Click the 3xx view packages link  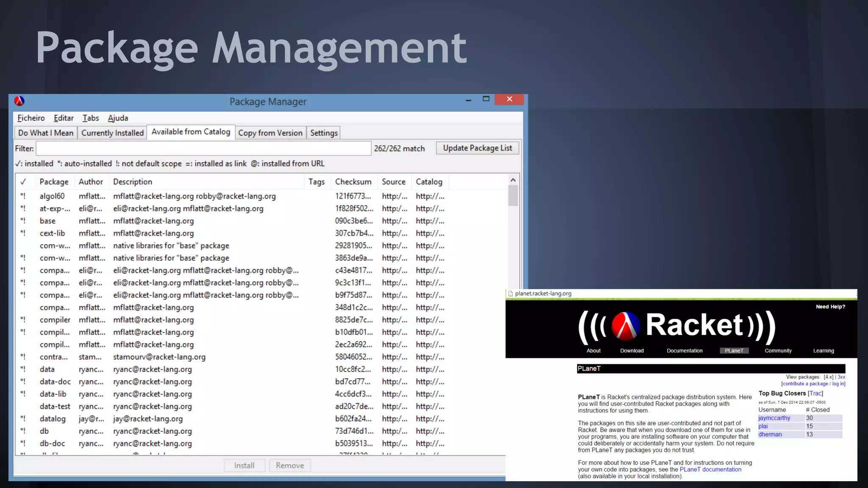pyautogui.click(x=841, y=377)
